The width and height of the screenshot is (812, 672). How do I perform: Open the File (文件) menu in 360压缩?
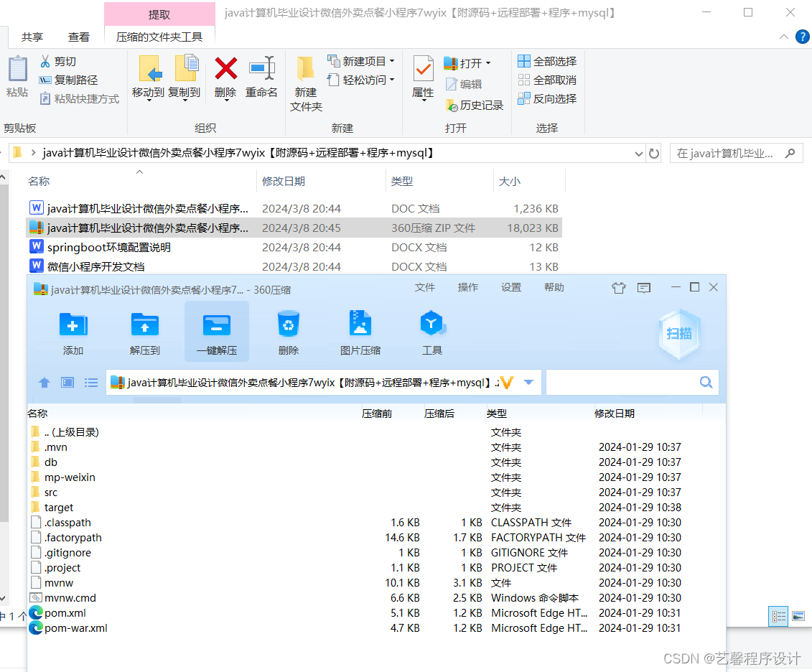424,287
